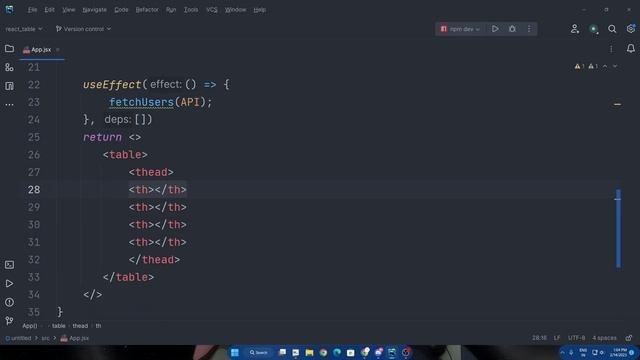Open the Notifications bell
This screenshot has width=640, height=360.
point(631,49)
